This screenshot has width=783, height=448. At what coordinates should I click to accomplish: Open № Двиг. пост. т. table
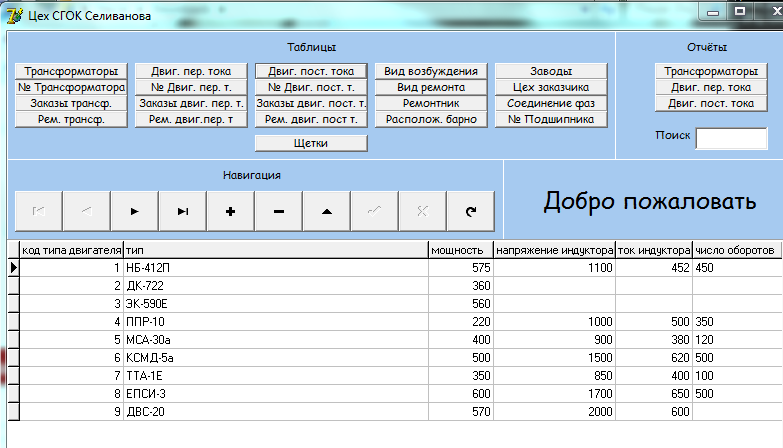coord(311,87)
